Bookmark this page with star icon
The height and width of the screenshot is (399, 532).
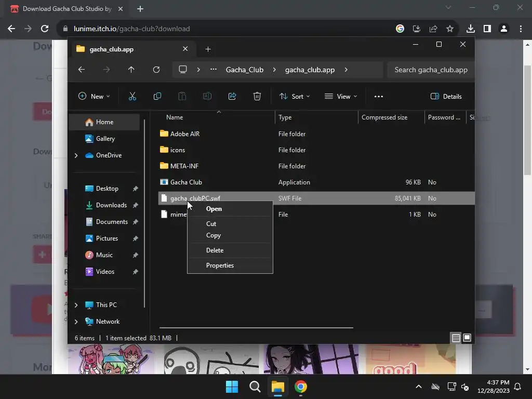(x=450, y=29)
